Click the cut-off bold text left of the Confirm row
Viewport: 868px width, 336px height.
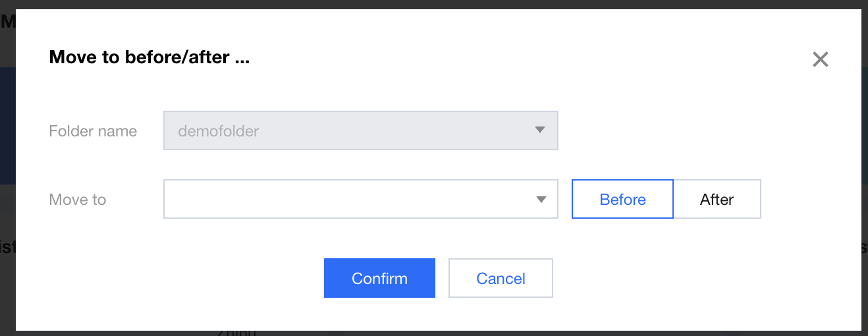[7, 247]
